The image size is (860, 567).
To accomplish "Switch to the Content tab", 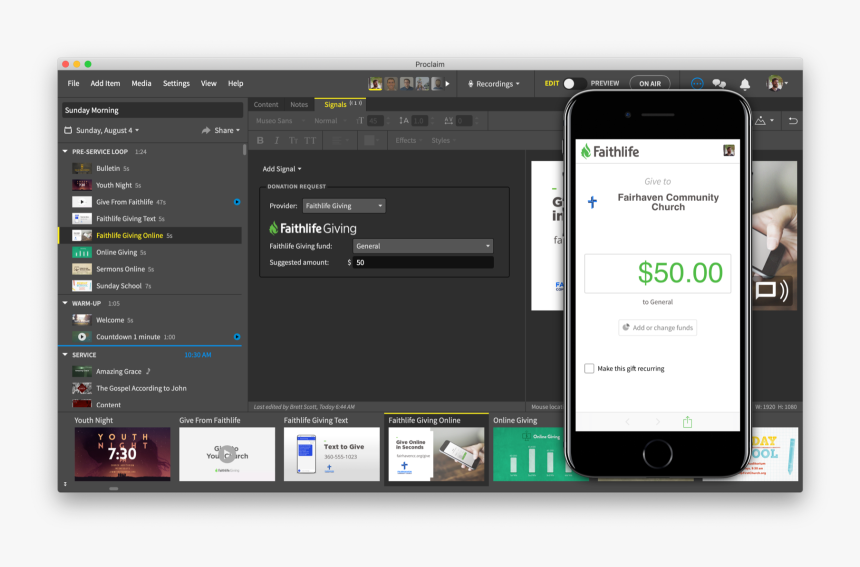I will pyautogui.click(x=266, y=104).
